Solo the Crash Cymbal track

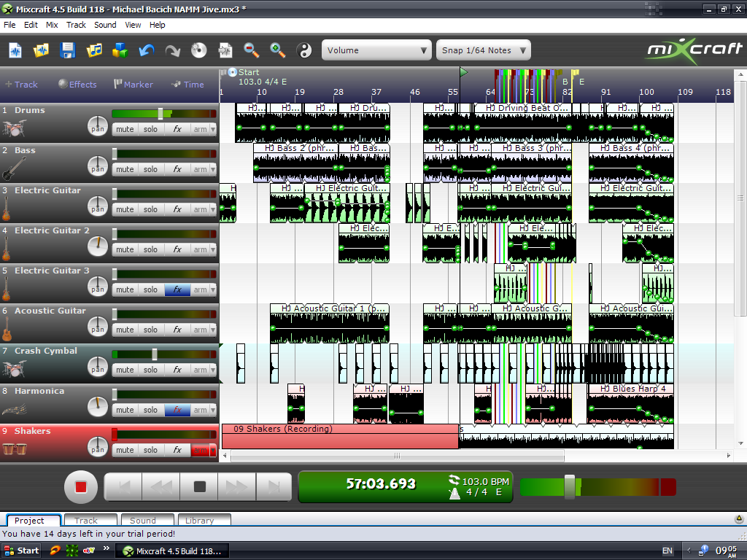(x=150, y=370)
